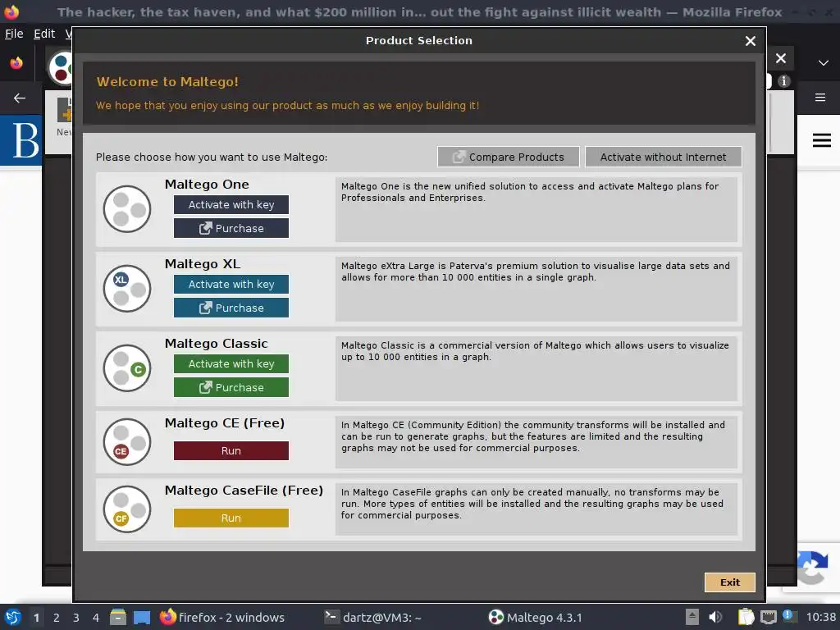Open the website hamburger menu
Screen dimensions: 840x630
pos(822,141)
